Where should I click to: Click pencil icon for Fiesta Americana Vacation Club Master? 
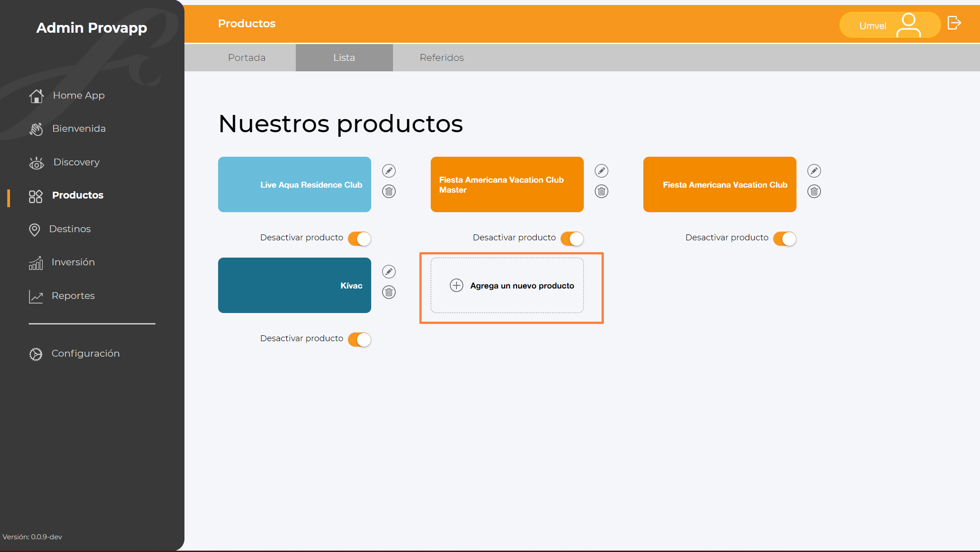[x=602, y=171]
